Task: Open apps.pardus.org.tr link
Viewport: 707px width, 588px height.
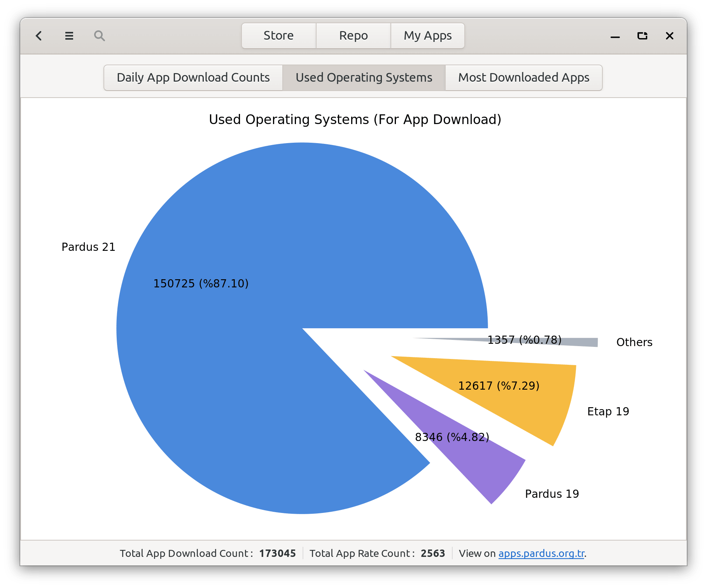Action: (541, 553)
